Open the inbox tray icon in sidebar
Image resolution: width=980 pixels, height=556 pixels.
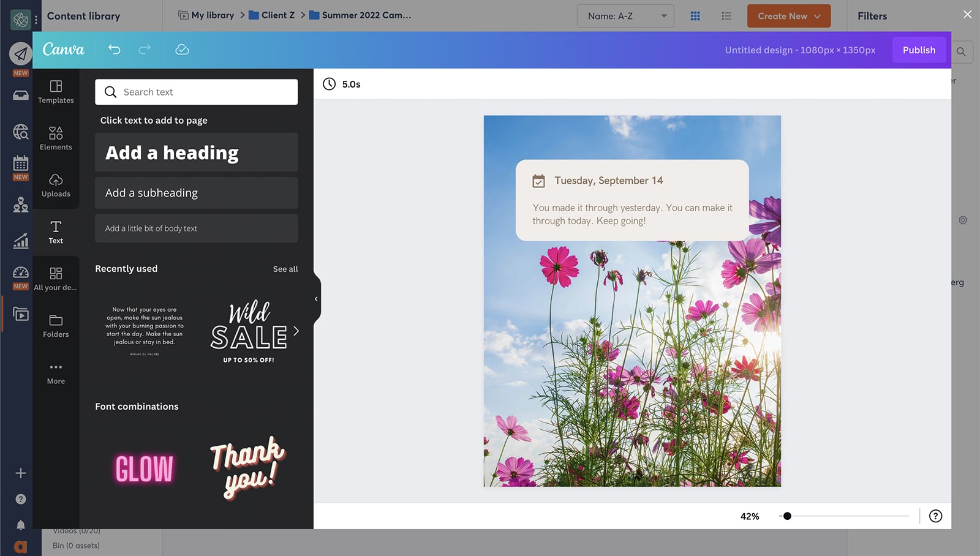click(21, 96)
